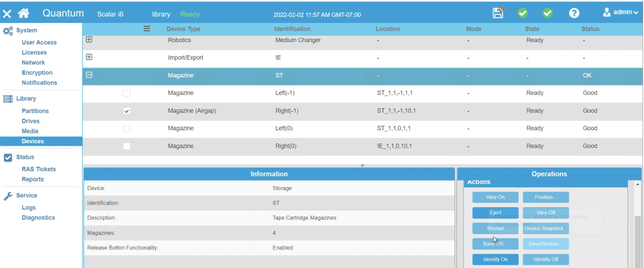The height and width of the screenshot is (268, 644).
Task: Sort by Identification column header
Action: point(292,29)
